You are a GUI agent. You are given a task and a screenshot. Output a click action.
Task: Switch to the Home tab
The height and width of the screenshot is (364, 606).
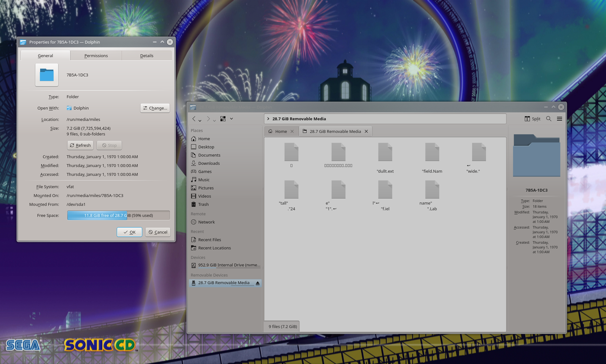click(x=281, y=131)
